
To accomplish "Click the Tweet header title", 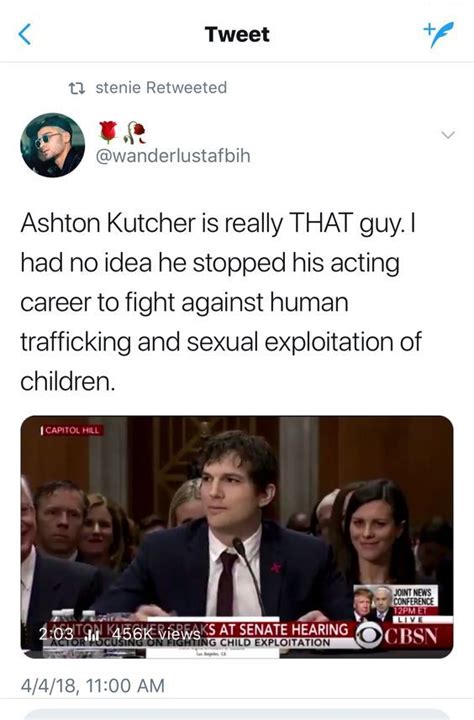I will (x=237, y=35).
